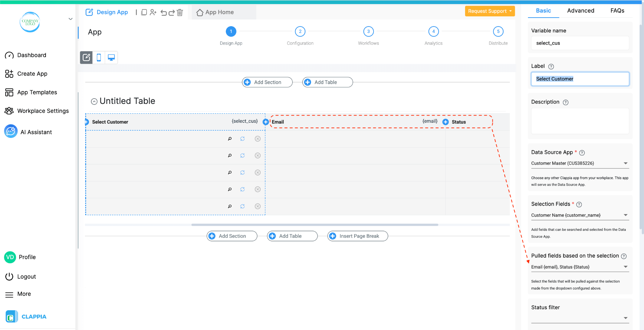Open the Selection Fields dropdown
This screenshot has height=330, width=644.
[625, 215]
